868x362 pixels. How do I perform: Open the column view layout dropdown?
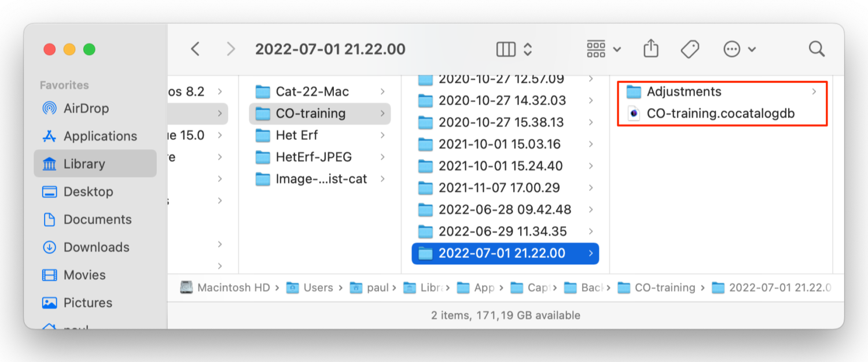click(x=513, y=49)
